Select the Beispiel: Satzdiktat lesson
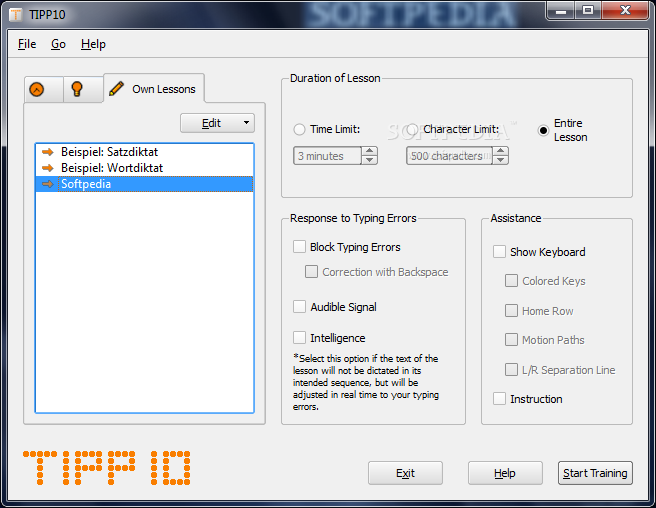Viewport: 656px width, 508px height. (x=144, y=152)
